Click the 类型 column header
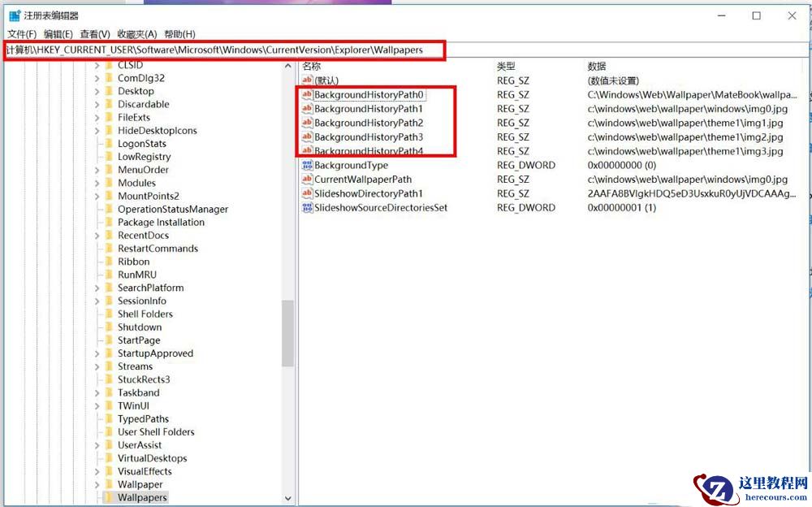The image size is (812, 507). pyautogui.click(x=506, y=66)
